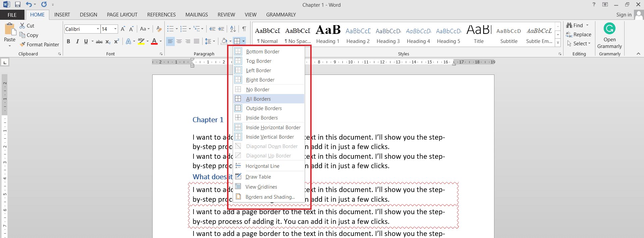The image size is (644, 238).
Task: Apply the Title style
Action: pyautogui.click(x=479, y=35)
